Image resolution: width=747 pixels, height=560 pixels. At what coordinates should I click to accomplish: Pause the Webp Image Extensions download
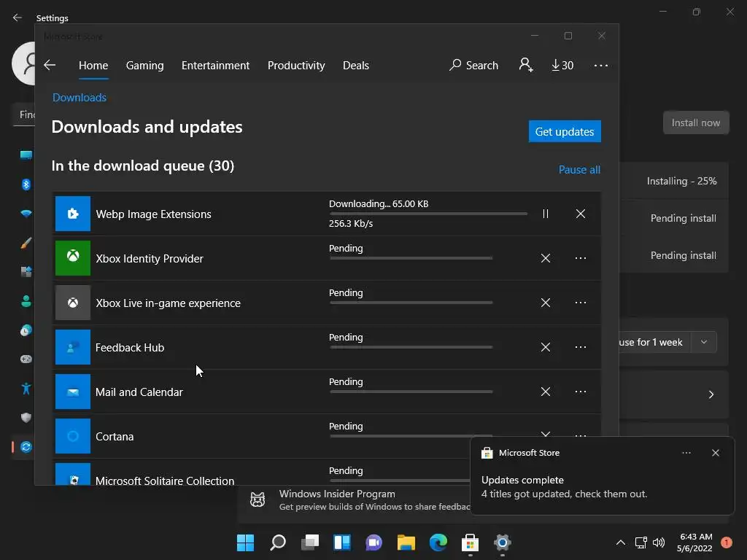click(546, 214)
